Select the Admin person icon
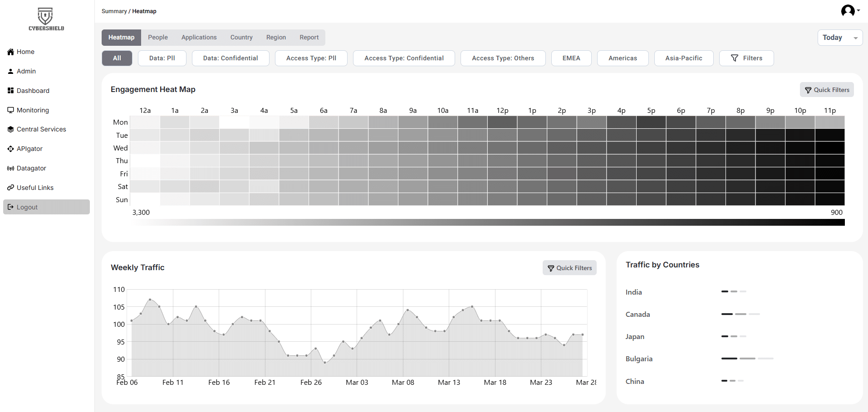Screen dimensions: 868x412 point(10,71)
